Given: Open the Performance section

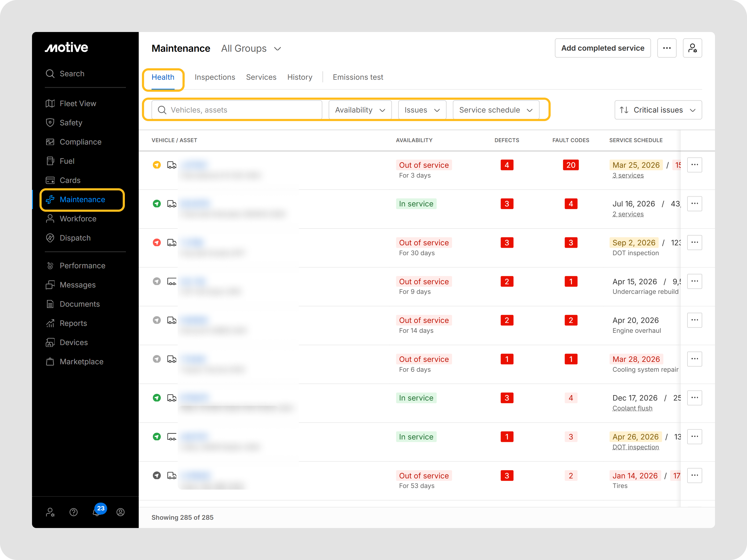Looking at the screenshot, I should pyautogui.click(x=76, y=266).
